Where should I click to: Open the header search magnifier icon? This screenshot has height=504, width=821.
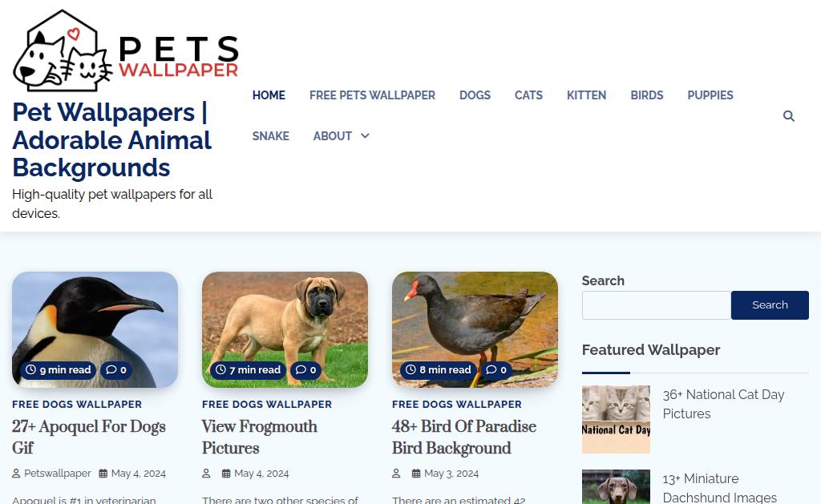tap(789, 115)
